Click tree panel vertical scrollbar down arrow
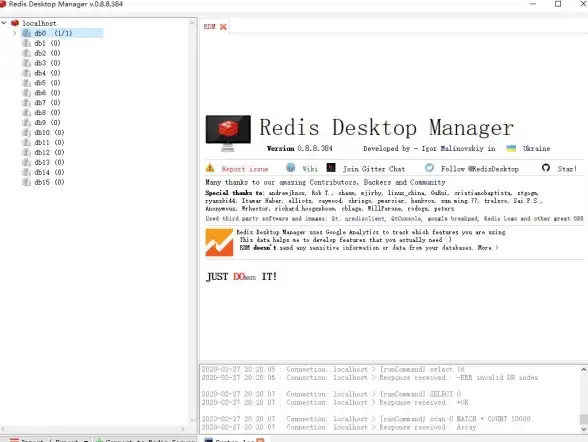Image resolution: width=588 pixels, height=442 pixels. 192,420
